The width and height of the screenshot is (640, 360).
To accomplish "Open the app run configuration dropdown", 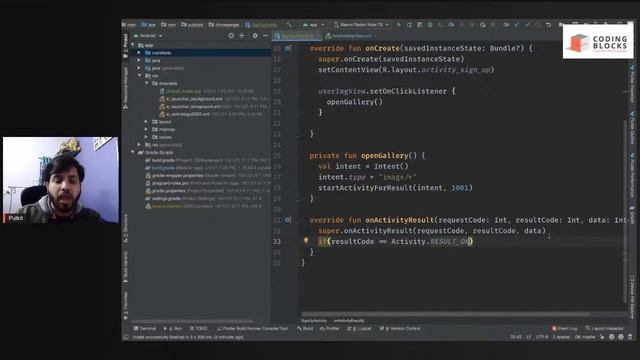I will point(313,25).
